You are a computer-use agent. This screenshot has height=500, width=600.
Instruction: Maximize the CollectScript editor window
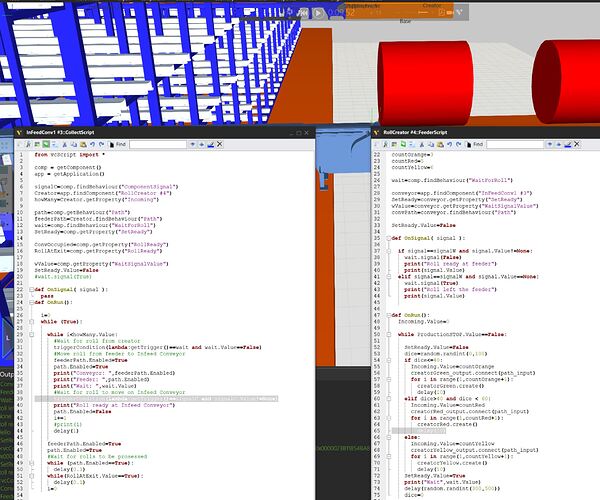[x=299, y=133]
